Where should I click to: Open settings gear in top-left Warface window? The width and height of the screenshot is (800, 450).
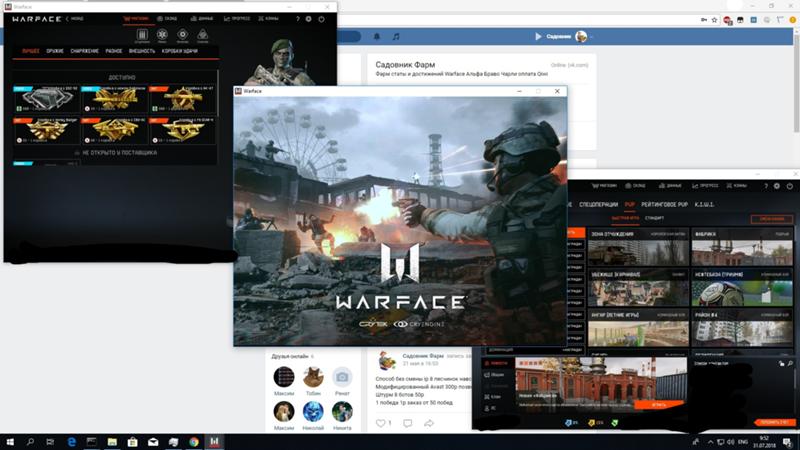(x=309, y=19)
